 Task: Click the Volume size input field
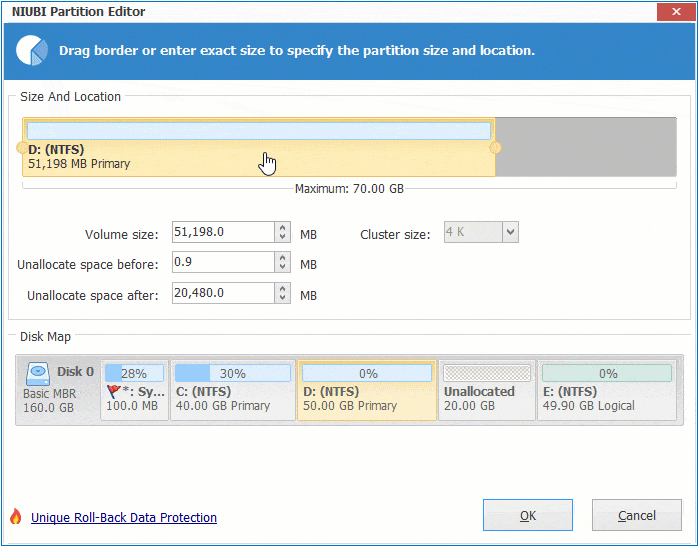(x=222, y=234)
